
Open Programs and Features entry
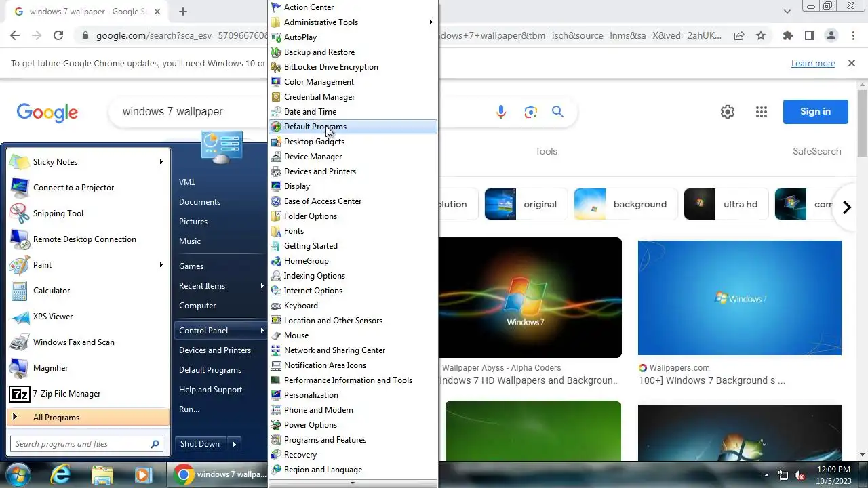pos(353,440)
